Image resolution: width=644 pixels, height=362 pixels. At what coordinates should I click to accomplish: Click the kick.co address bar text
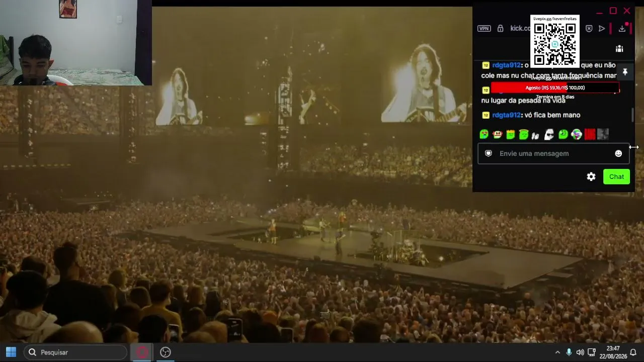tap(520, 28)
